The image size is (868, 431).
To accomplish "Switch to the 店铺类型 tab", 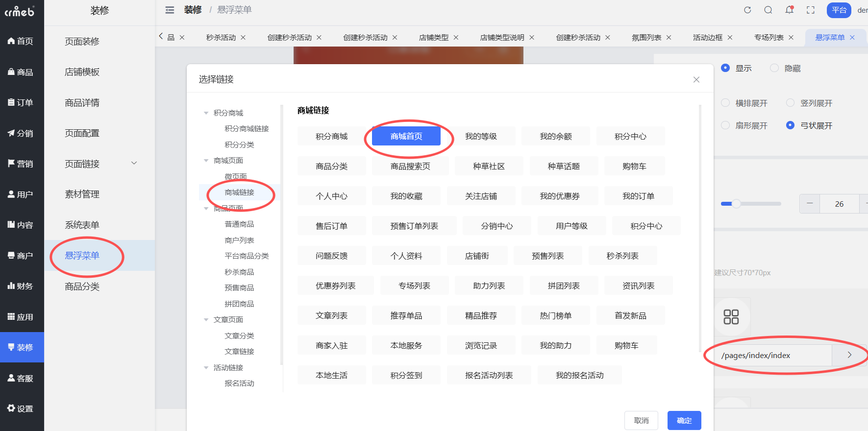I will (x=433, y=37).
